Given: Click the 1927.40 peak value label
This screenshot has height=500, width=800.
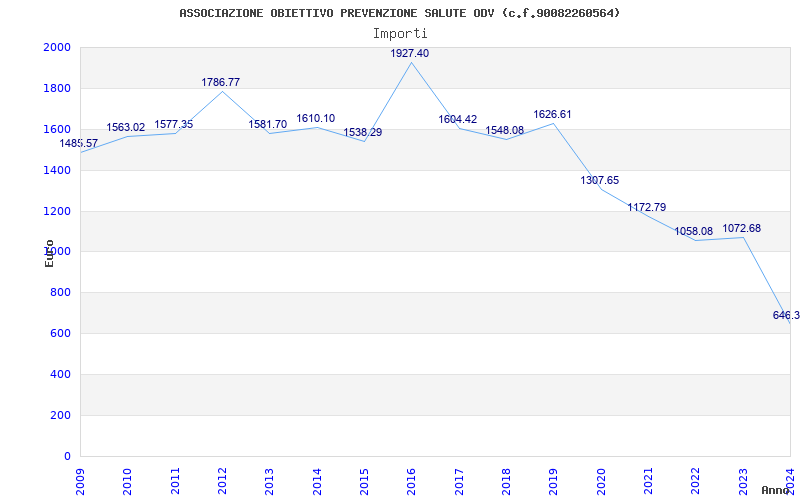Looking at the screenshot, I should 410,53.
